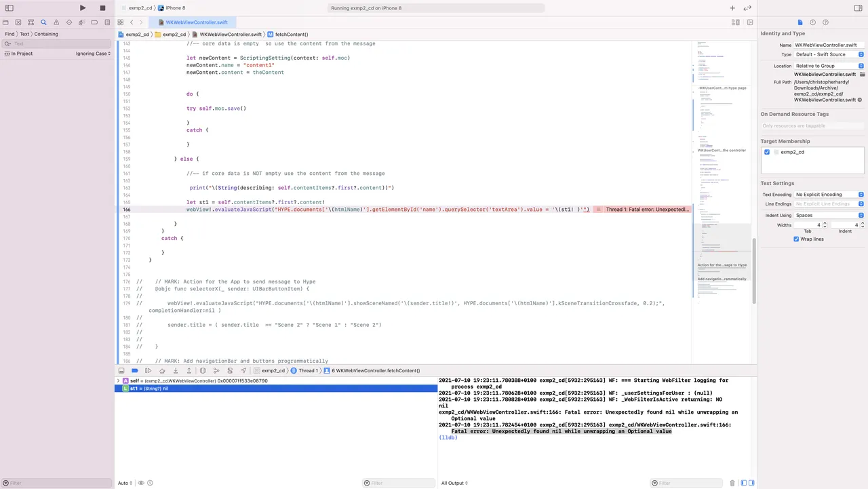Open the Location Relative to Group dropdown
Viewport: 868px width, 489px height.
pos(829,66)
